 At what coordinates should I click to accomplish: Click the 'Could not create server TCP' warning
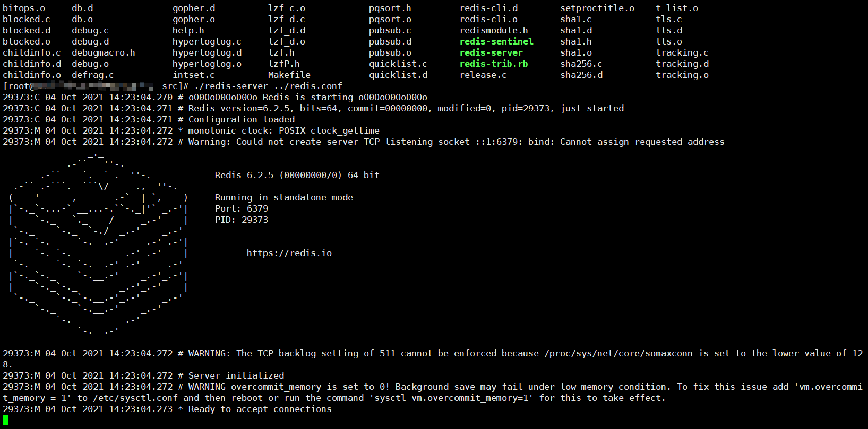(364, 142)
